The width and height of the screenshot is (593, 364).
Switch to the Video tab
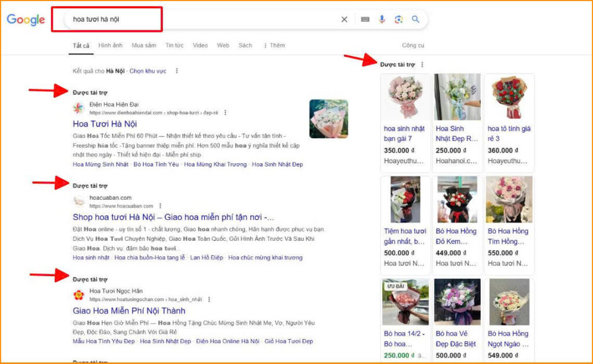[200, 45]
